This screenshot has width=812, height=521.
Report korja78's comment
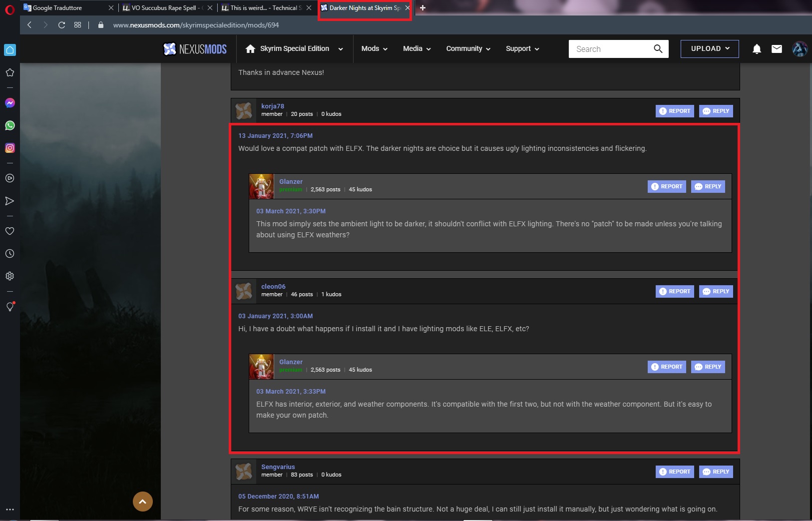(x=675, y=111)
